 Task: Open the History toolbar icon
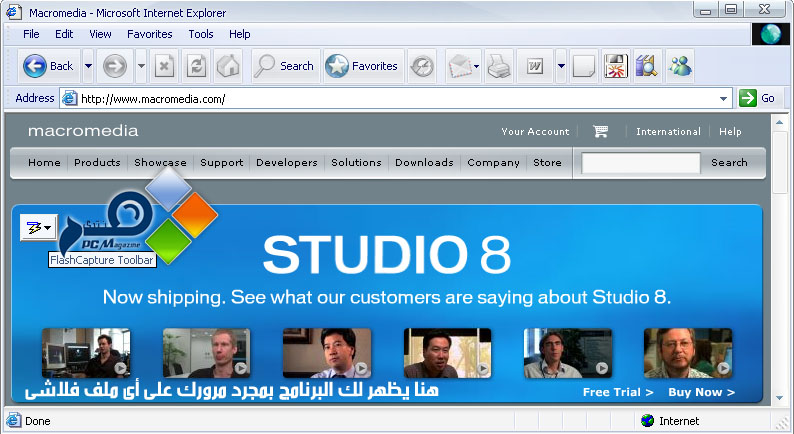click(x=422, y=66)
